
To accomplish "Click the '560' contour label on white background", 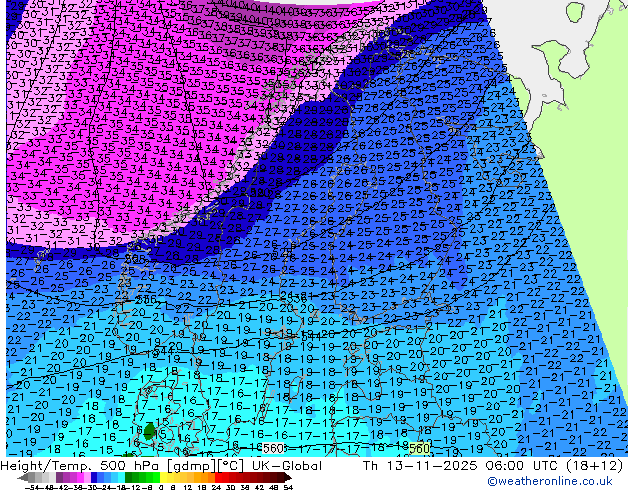I will click(273, 448).
